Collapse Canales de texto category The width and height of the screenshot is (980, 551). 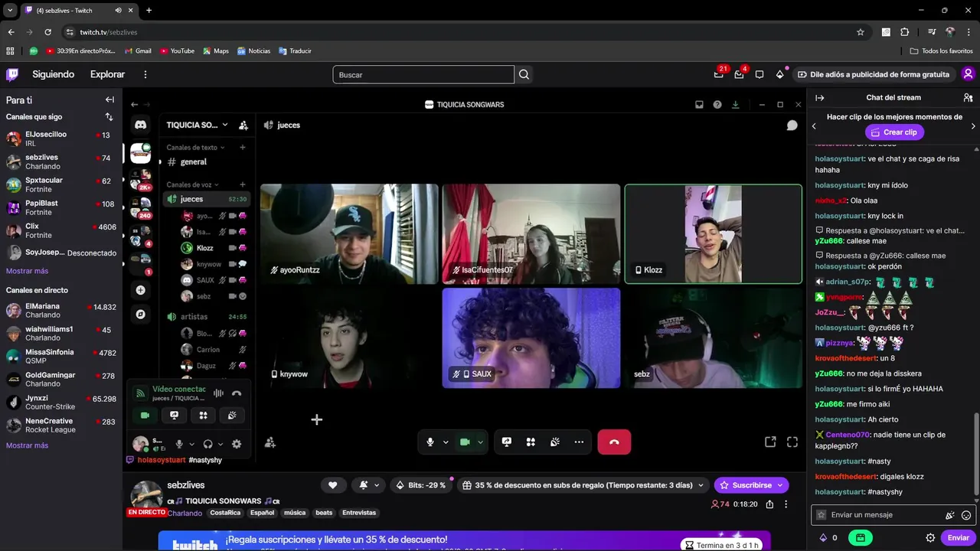coord(195,147)
